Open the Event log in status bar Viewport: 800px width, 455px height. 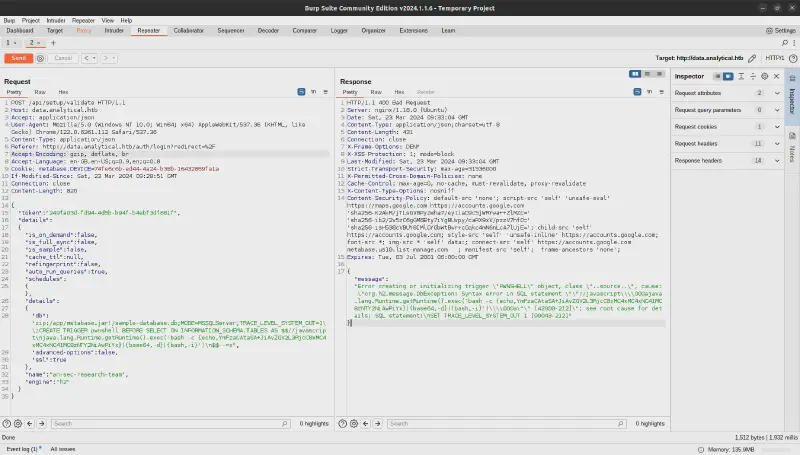pyautogui.click(x=22, y=449)
